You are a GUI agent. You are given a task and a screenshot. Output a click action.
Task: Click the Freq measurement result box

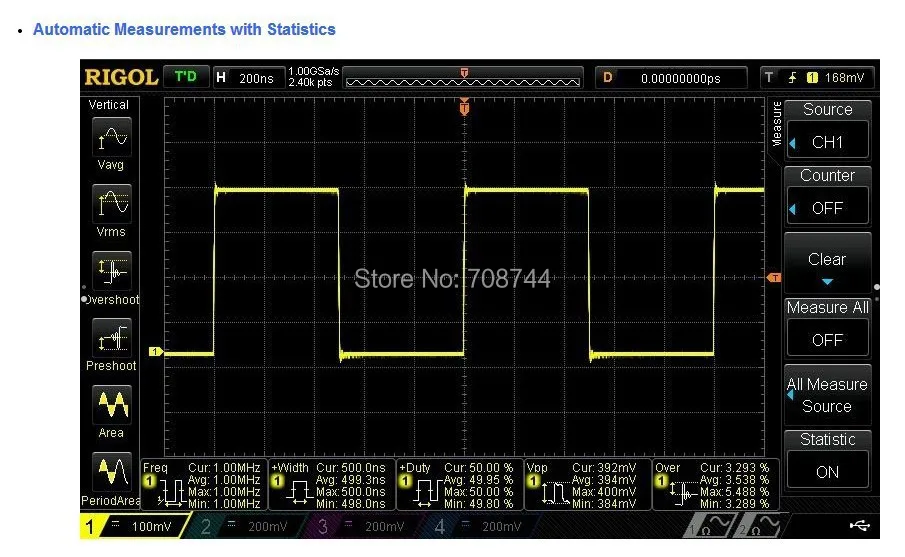pos(204,485)
